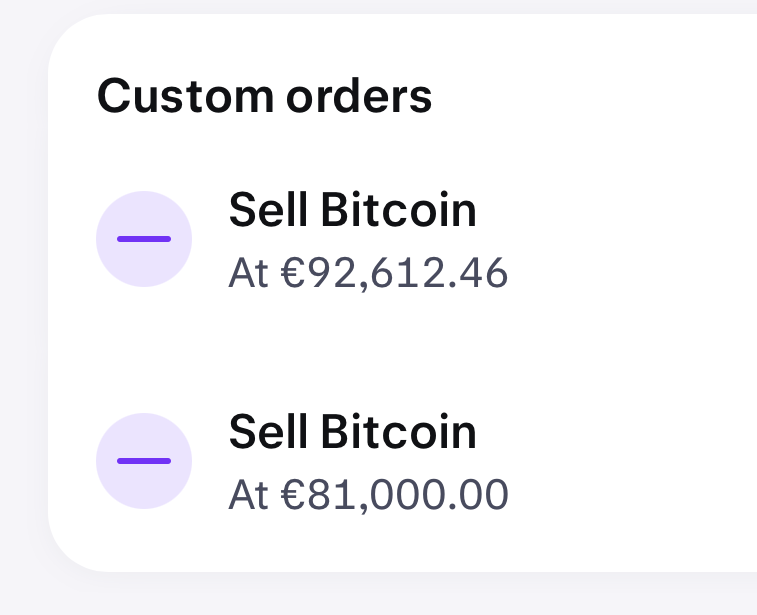757x615 pixels.
Task: Click the second "Sell Bitcoin" title
Action: 352,433
